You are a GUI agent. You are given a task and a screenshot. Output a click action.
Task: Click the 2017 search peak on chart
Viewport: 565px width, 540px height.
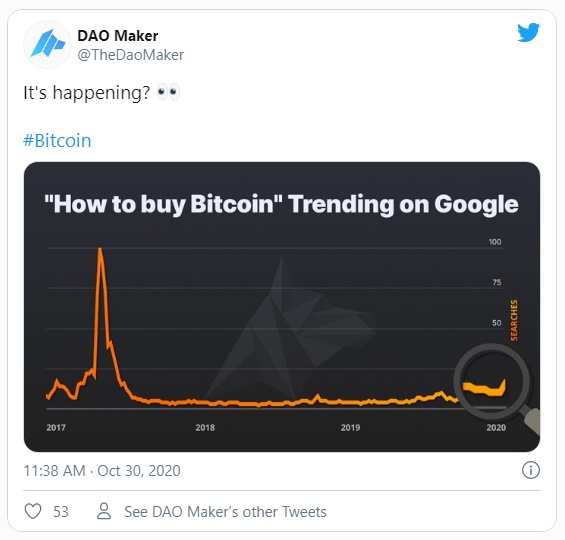(x=100, y=249)
